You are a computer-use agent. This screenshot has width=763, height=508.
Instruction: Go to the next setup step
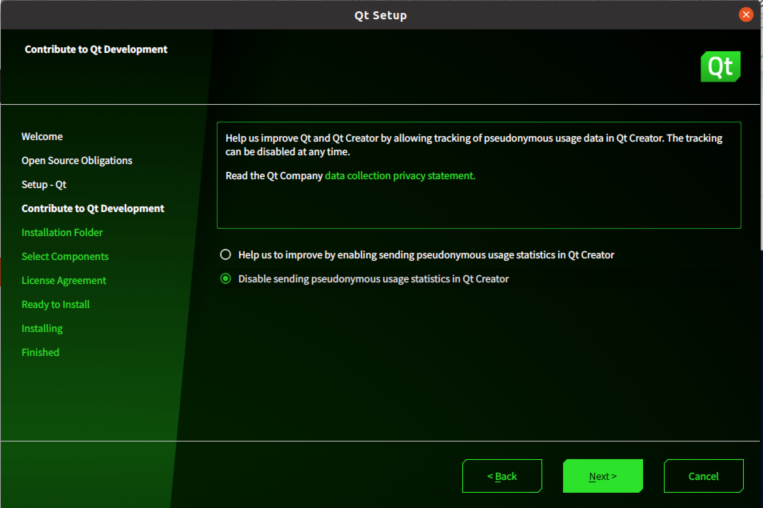(603, 476)
